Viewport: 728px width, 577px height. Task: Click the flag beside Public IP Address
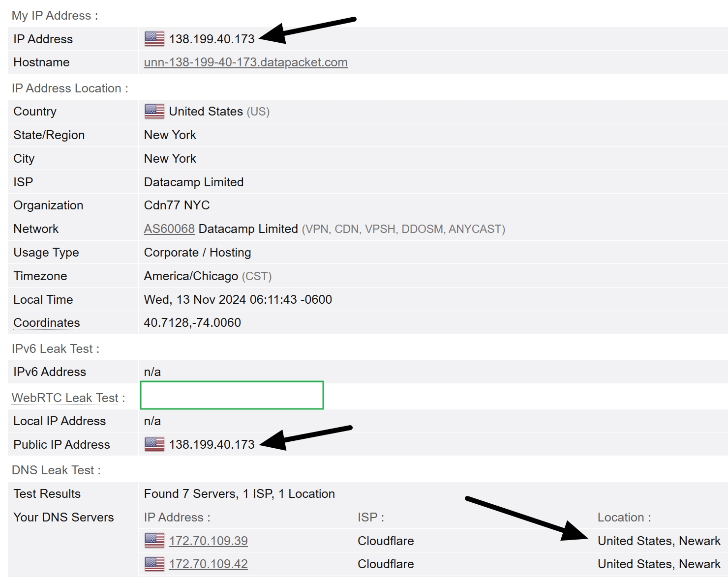[x=153, y=444]
